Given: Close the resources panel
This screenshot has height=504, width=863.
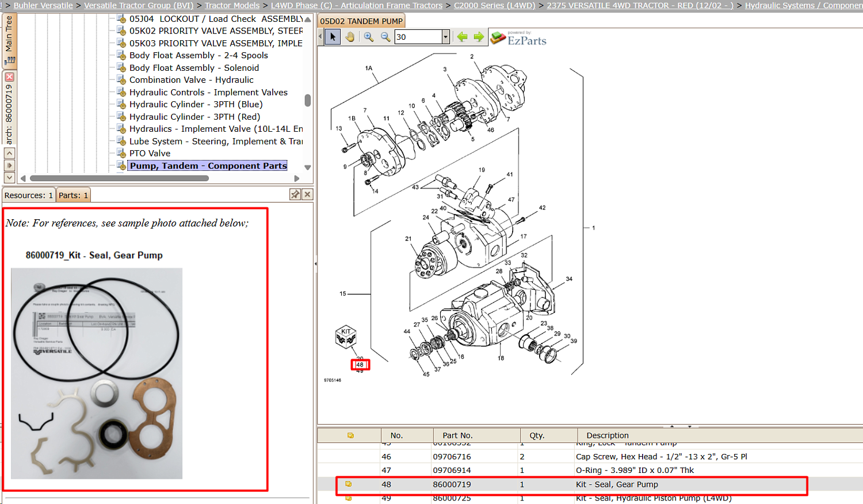Looking at the screenshot, I should 307,194.
